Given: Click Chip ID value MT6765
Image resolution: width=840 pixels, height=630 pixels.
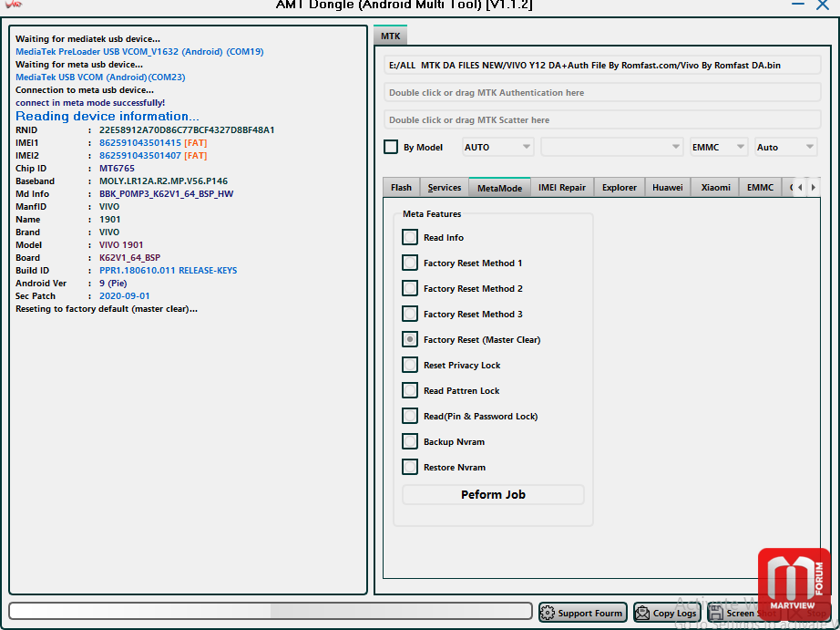Looking at the screenshot, I should 117,169.
